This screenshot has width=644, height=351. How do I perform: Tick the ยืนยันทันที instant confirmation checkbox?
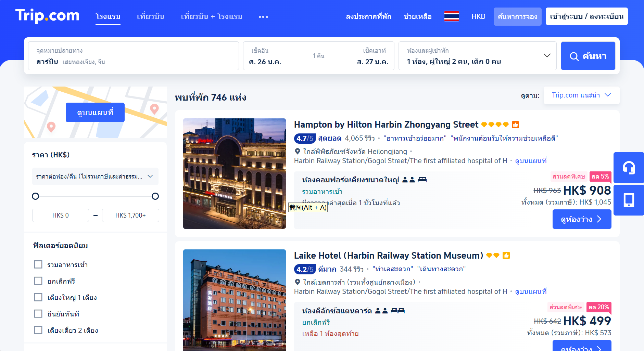tap(38, 314)
